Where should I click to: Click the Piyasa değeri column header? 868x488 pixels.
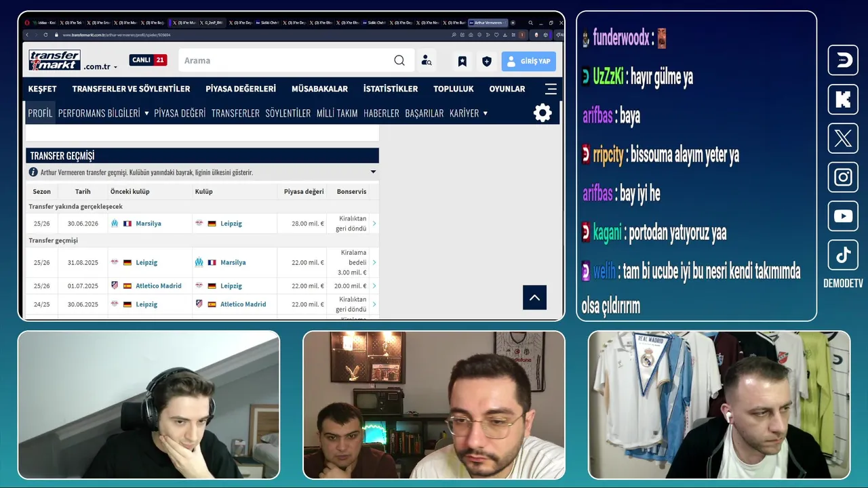point(304,191)
